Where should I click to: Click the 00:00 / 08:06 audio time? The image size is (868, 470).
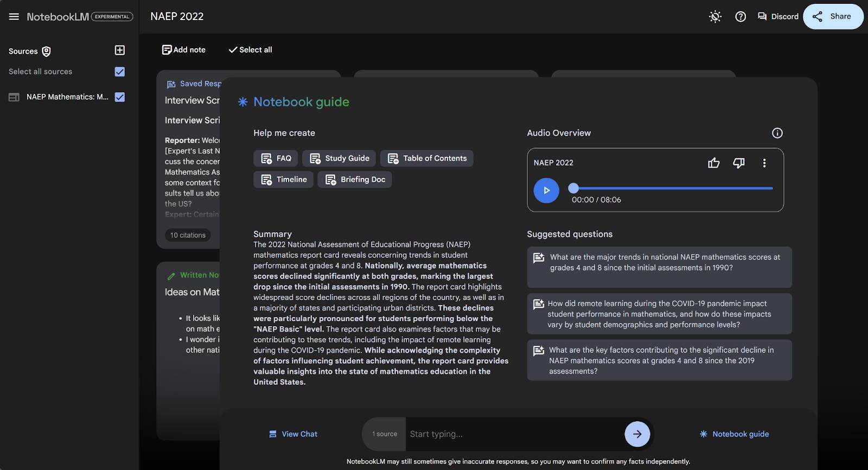[x=596, y=200]
